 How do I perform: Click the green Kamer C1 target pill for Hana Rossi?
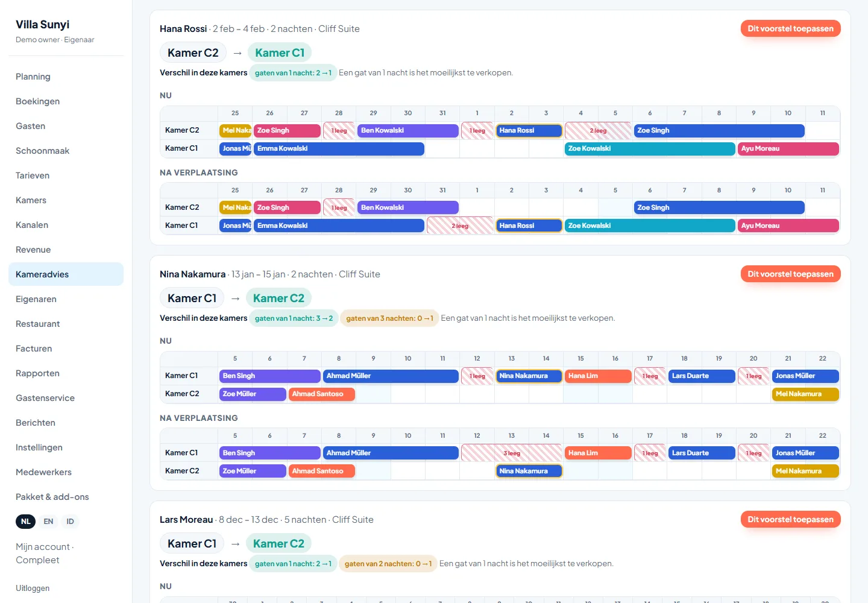coord(280,53)
